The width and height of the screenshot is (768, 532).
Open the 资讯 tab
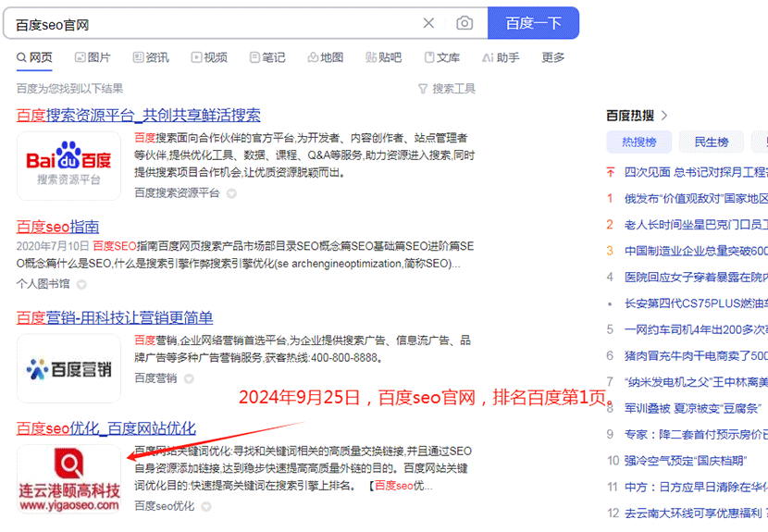pyautogui.click(x=151, y=57)
